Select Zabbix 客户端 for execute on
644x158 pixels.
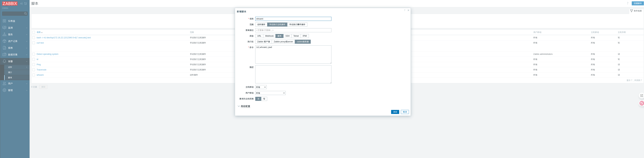(x=263, y=42)
